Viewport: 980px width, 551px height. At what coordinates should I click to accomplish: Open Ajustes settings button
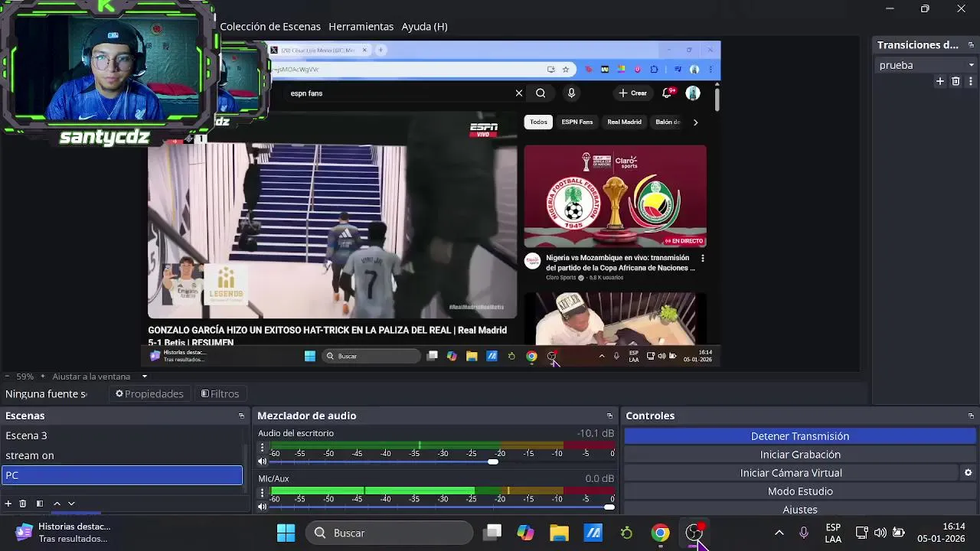point(800,510)
